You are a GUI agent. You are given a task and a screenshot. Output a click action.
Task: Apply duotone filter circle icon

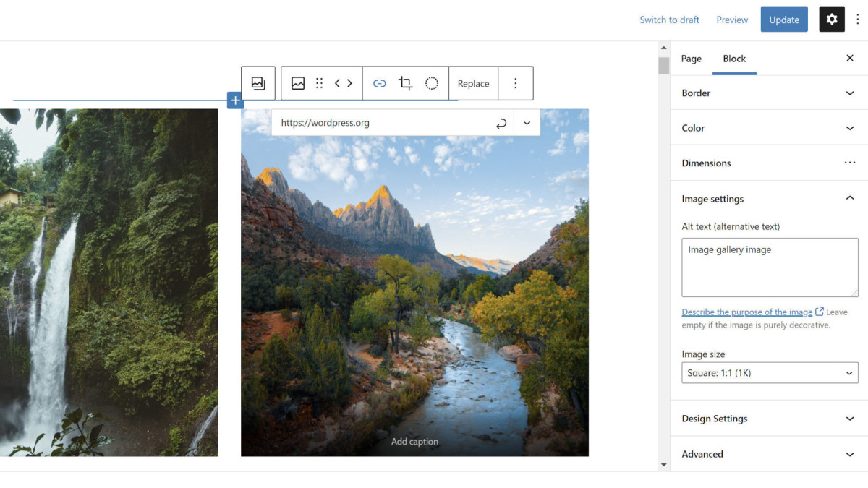click(432, 83)
